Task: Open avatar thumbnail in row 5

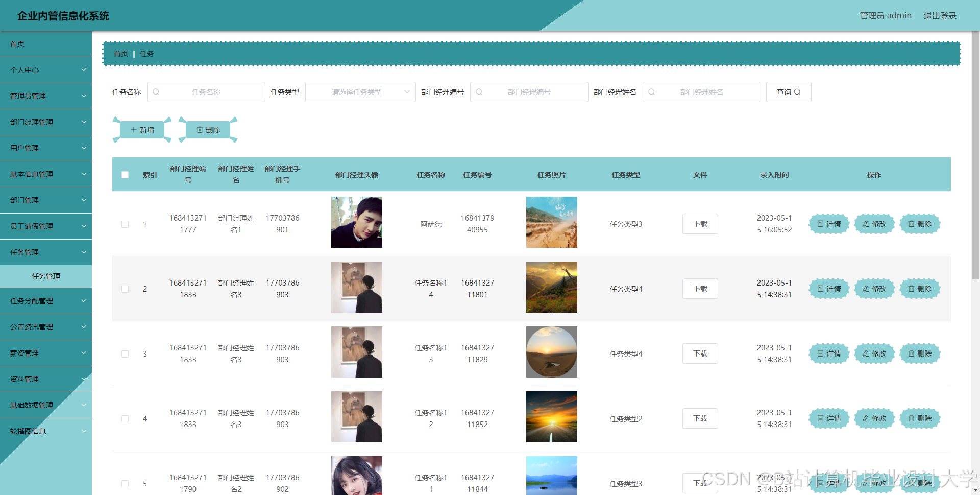Action: [357, 476]
